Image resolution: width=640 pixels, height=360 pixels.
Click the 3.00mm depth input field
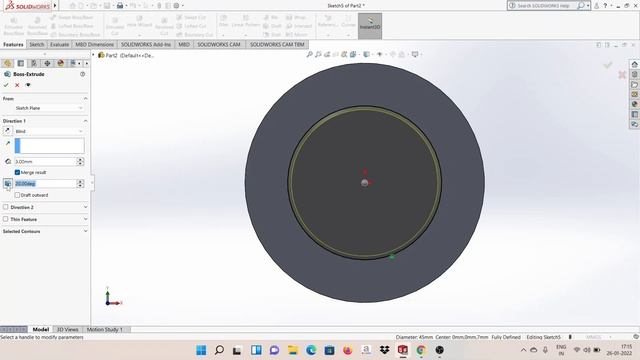pos(45,162)
